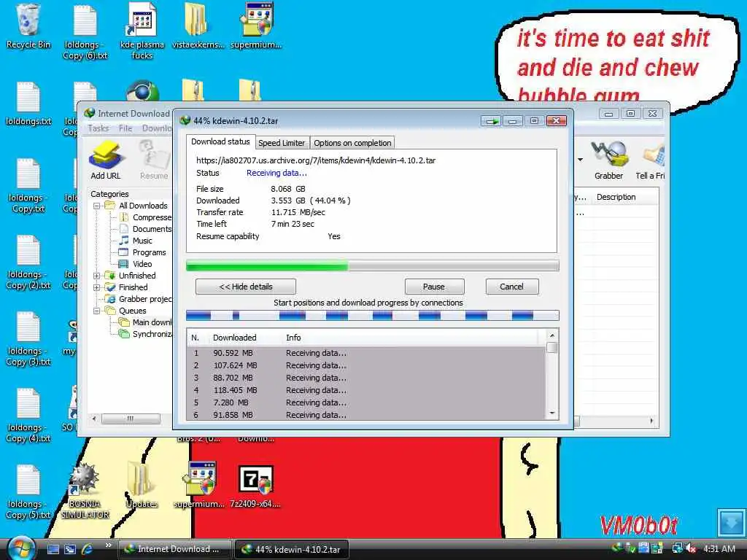Viewport: 747px width, 560px height.
Task: Open the File menu in IDM
Action: 125,128
